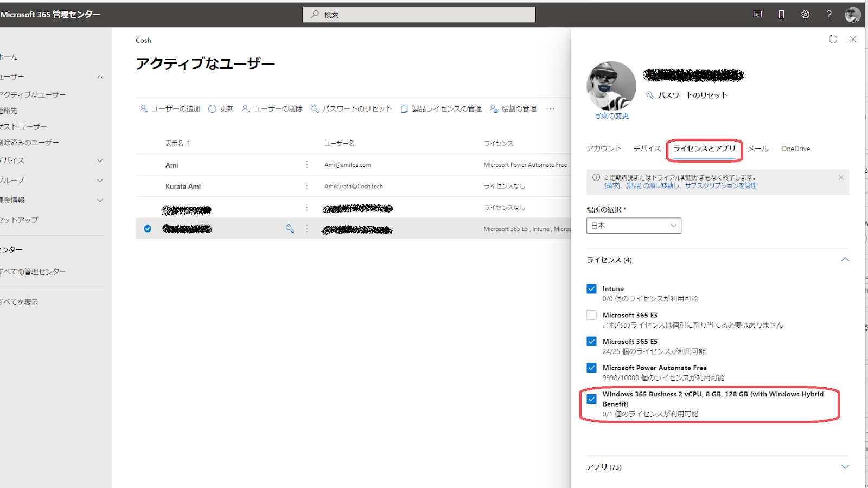Deselect the checked user row circle
Image resolution: width=868 pixels, height=488 pixels.
click(148, 229)
